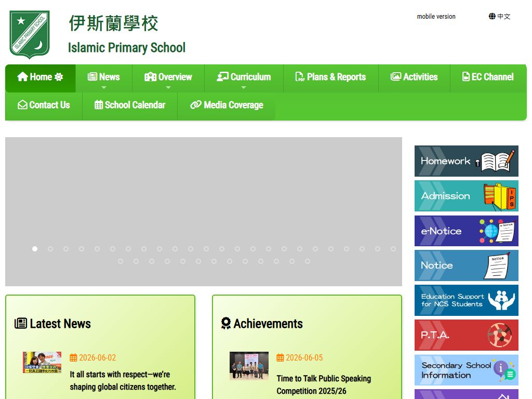
Task: Click the link icon beside Media Coverage
Action: coord(196,105)
